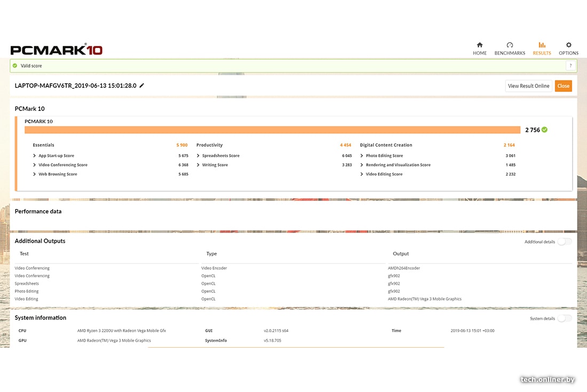Expand Photo Editing Score
This screenshot has height=392, width=587.
click(x=362, y=156)
